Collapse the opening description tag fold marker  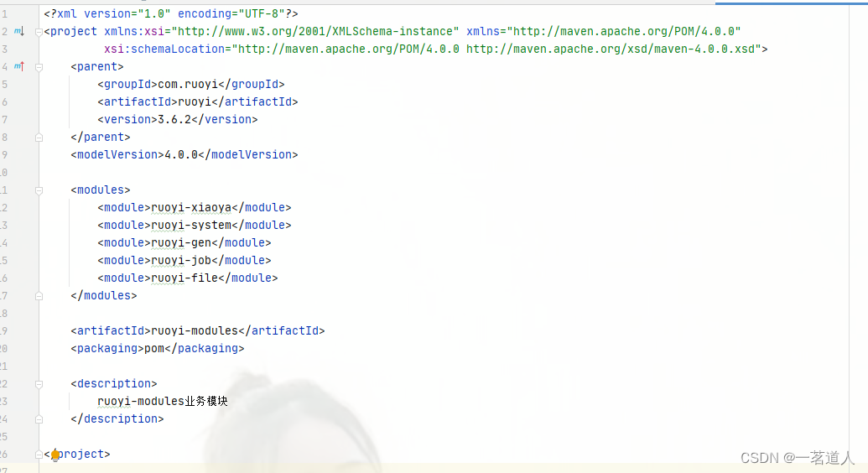[x=39, y=384]
